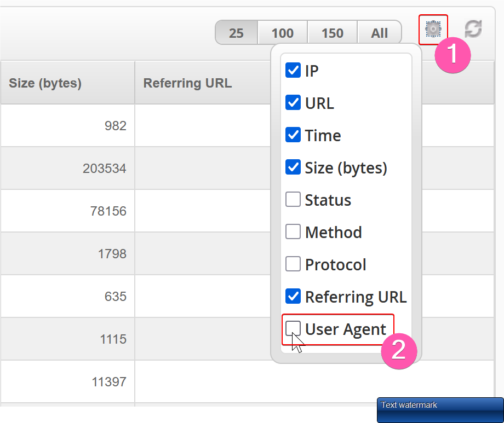Click the Text watermark box
This screenshot has width=504, height=423.
[x=440, y=409]
